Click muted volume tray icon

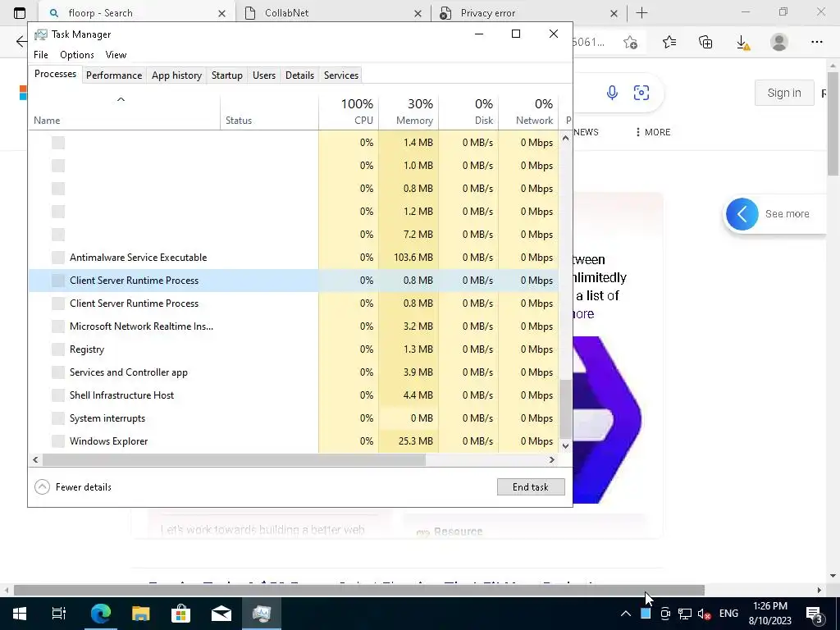point(704,614)
